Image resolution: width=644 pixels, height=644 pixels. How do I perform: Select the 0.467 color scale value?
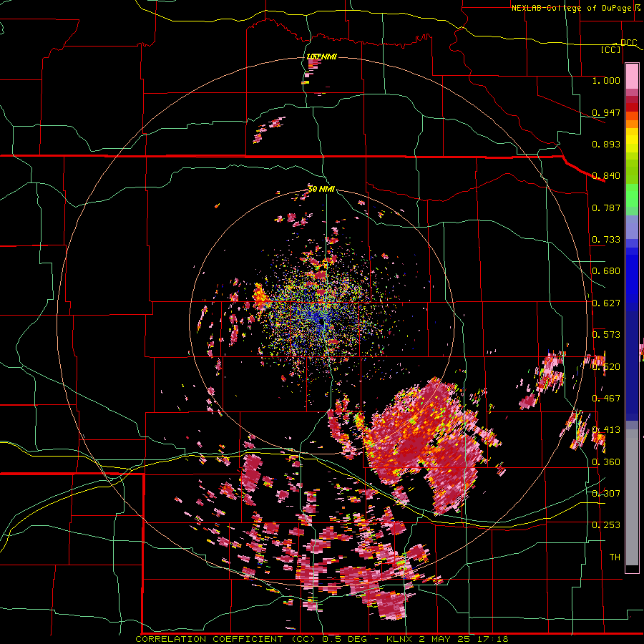(606, 398)
